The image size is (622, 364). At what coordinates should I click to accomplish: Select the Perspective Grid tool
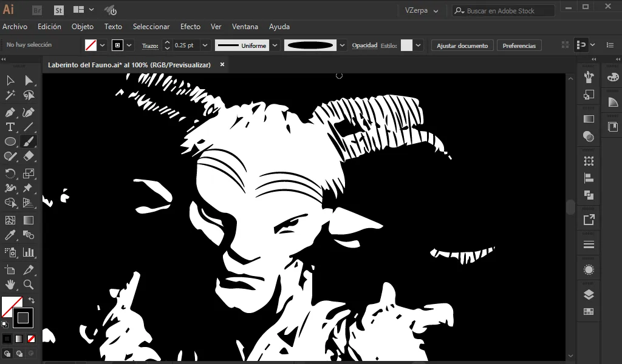point(29,203)
